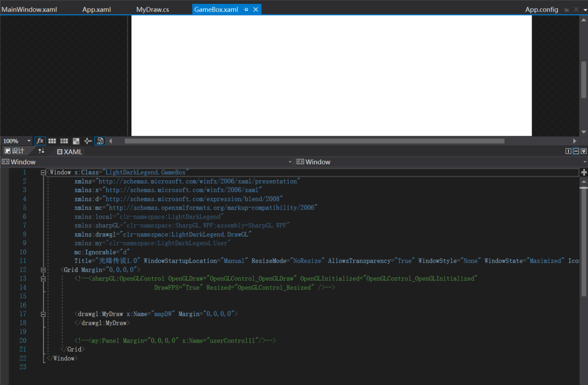Image resolution: width=588 pixels, height=385 pixels.
Task: Click the editor split-view handle icon
Action: [584, 172]
